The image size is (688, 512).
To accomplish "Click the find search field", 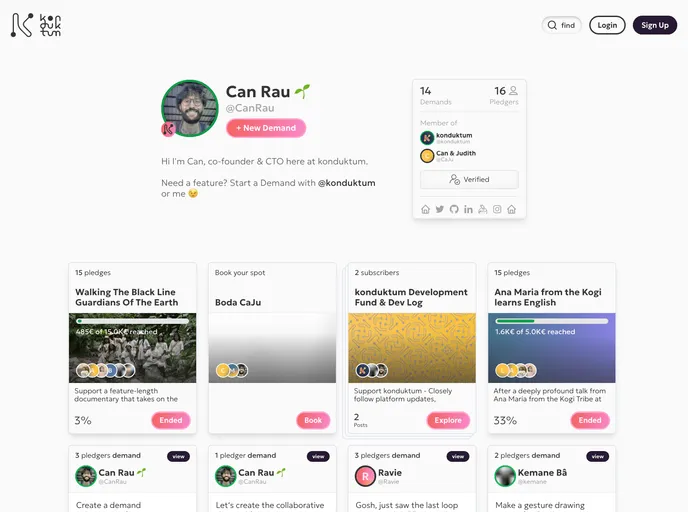I will [x=561, y=25].
